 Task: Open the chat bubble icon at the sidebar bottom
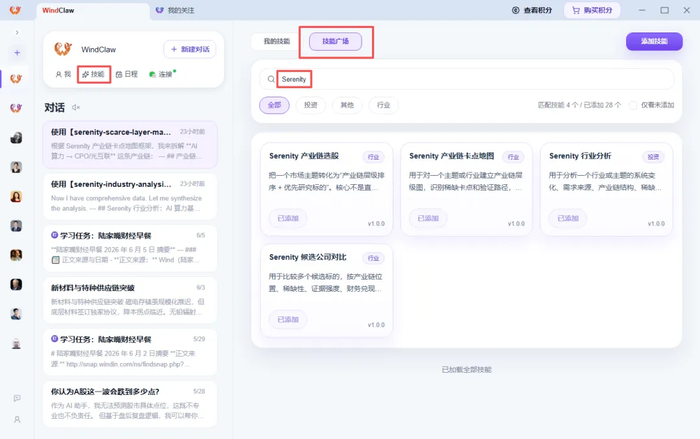17,398
